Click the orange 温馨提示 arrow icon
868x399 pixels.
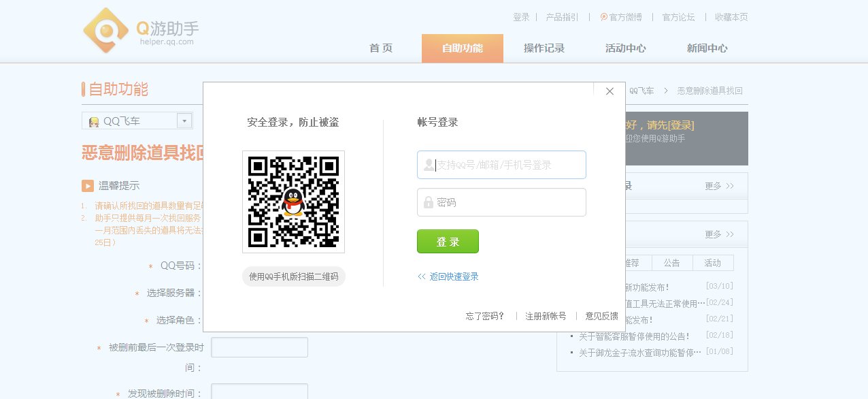[x=87, y=185]
